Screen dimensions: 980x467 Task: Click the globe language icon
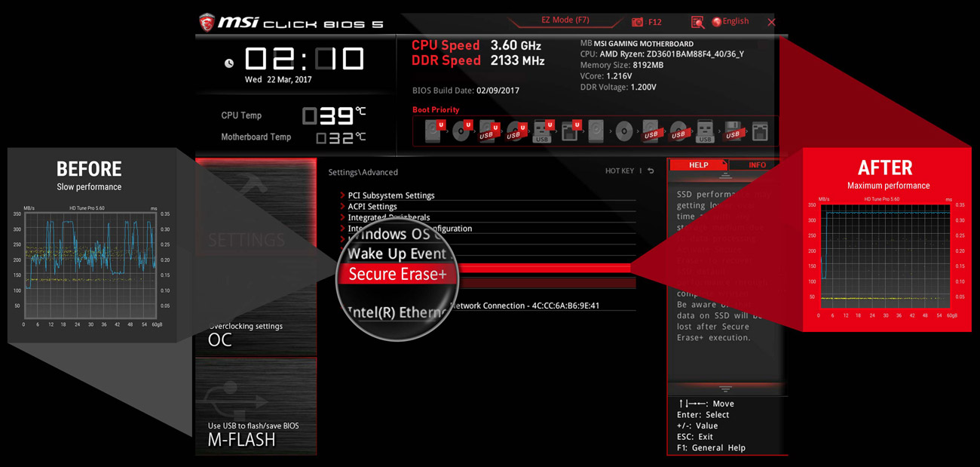(716, 22)
